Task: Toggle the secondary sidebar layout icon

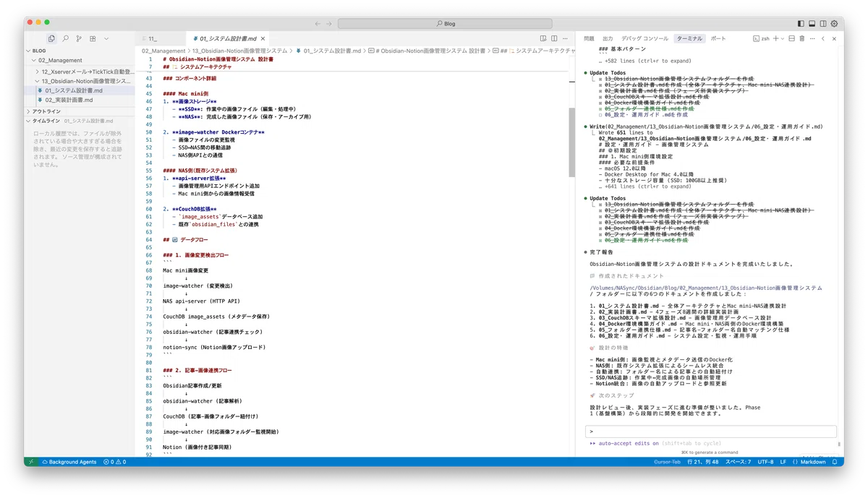Action: click(823, 24)
